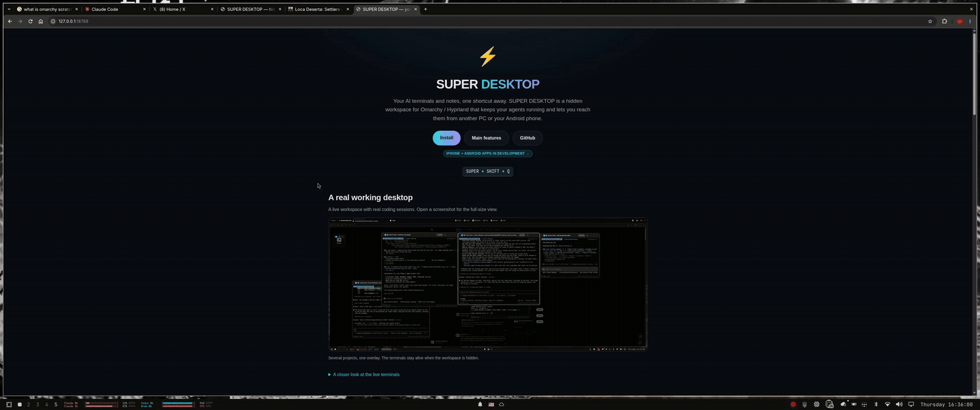Switch to workspace 5 in taskbar
Viewport: 980px width, 410px height.
click(x=56, y=405)
